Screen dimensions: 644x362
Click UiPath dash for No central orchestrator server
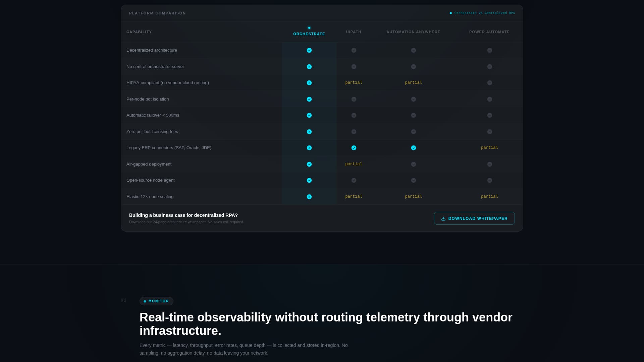tap(354, 67)
